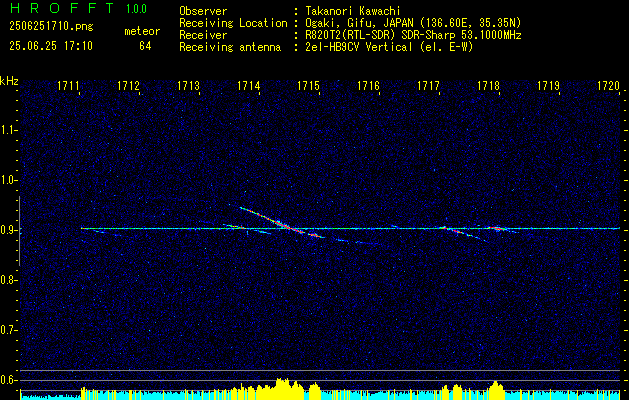Viewport: 629px width, 400px height.
Task: Click the 'Receiving Location' label
Action: coord(233,23)
